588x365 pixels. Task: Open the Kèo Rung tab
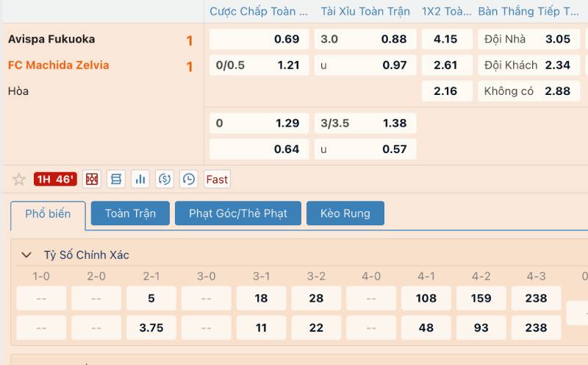345,213
